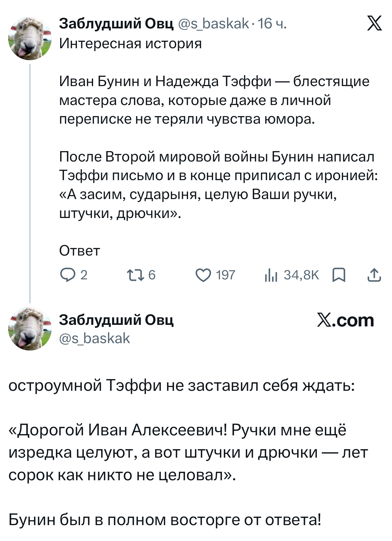Click the X logo in the top right

(x=374, y=24)
